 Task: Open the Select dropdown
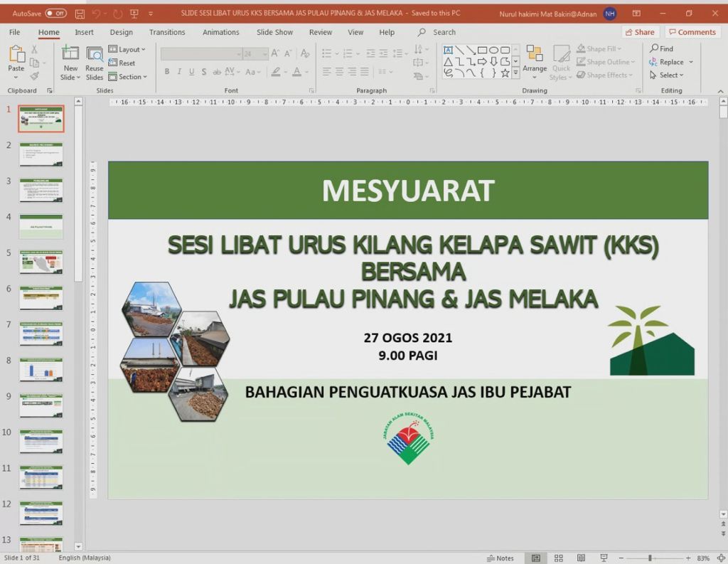[667, 75]
